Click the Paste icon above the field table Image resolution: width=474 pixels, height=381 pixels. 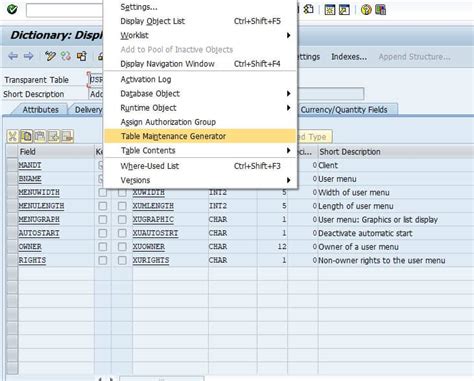[x=40, y=136]
